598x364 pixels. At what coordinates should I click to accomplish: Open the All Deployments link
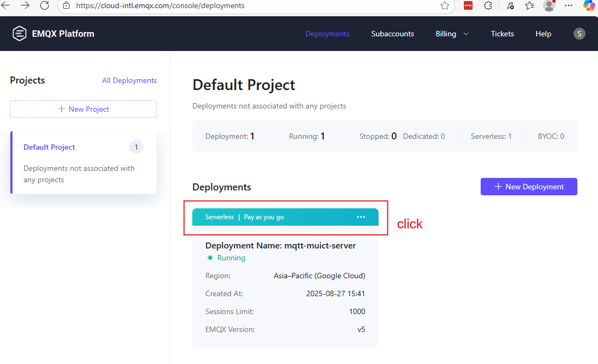[x=129, y=80]
